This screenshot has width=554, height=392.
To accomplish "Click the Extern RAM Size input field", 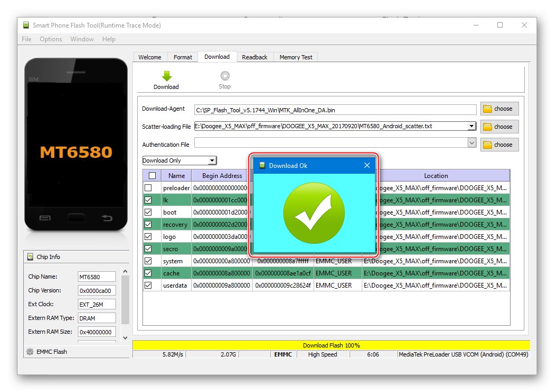I will tap(97, 332).
